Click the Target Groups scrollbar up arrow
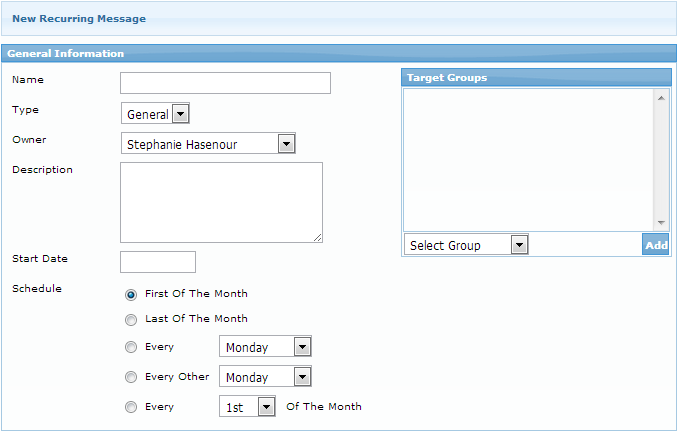The width and height of the screenshot is (678, 435). click(661, 98)
